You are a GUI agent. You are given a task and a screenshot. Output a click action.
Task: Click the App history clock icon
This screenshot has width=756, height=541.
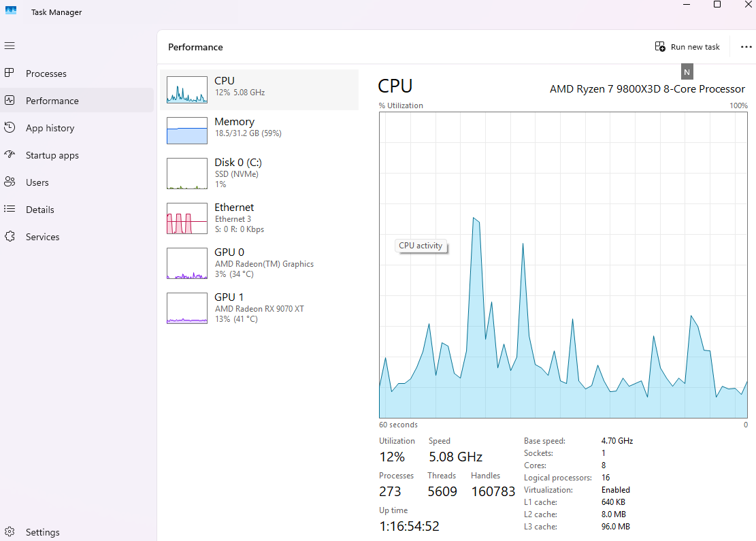(10, 127)
